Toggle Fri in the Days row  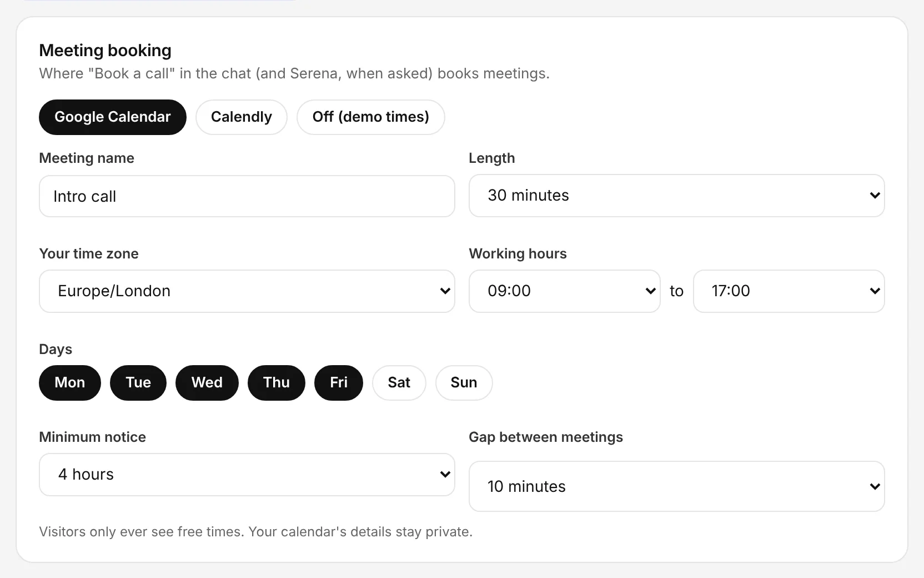339,383
